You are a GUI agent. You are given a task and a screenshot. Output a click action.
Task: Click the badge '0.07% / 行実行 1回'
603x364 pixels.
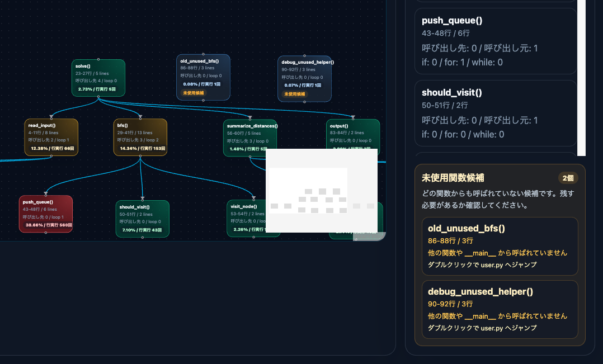pos(303,86)
